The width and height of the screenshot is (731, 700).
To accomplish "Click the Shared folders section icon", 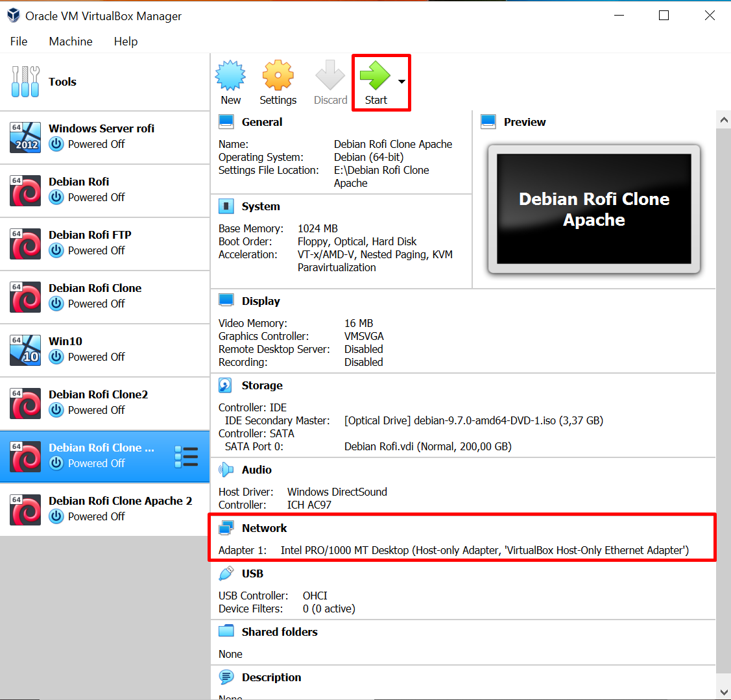I will (226, 631).
